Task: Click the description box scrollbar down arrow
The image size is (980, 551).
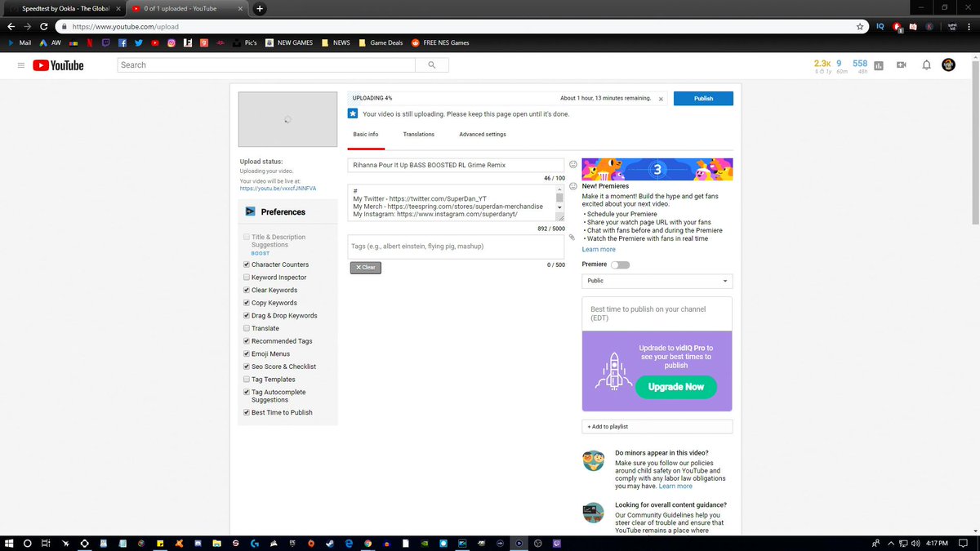Action: click(x=559, y=207)
